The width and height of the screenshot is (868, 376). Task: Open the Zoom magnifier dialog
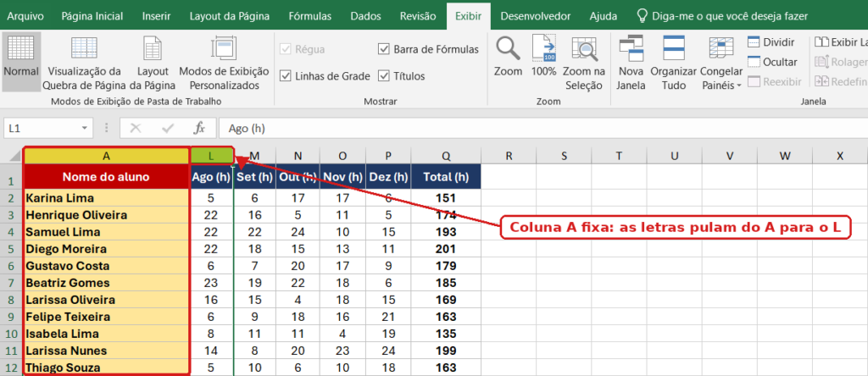point(509,57)
